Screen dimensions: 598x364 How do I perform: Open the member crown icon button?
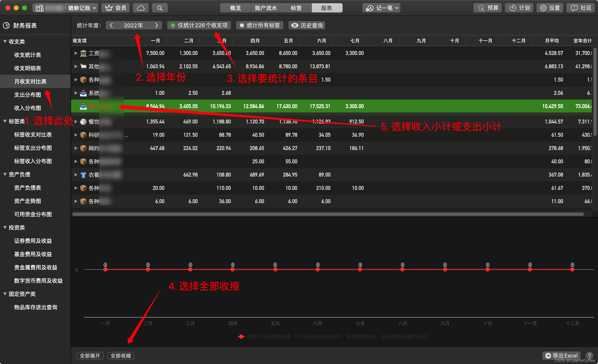[115, 8]
